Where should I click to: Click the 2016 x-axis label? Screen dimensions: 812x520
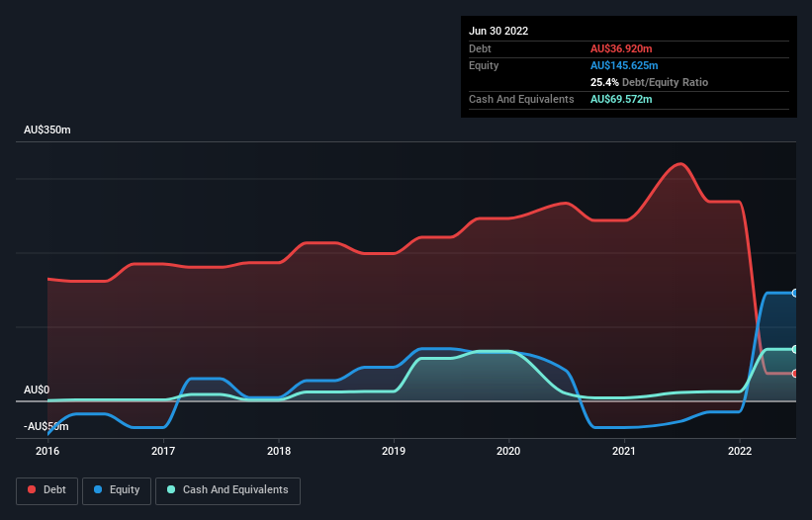pyautogui.click(x=47, y=451)
